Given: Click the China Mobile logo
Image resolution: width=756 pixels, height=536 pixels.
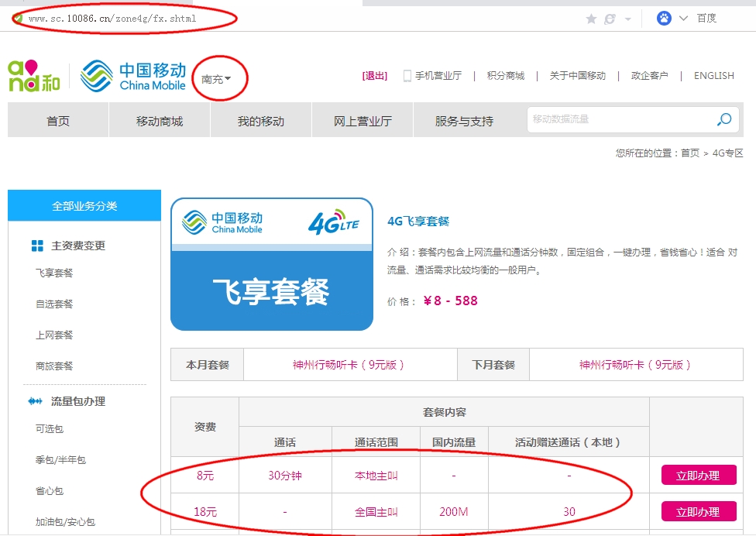Looking at the screenshot, I should pos(133,75).
